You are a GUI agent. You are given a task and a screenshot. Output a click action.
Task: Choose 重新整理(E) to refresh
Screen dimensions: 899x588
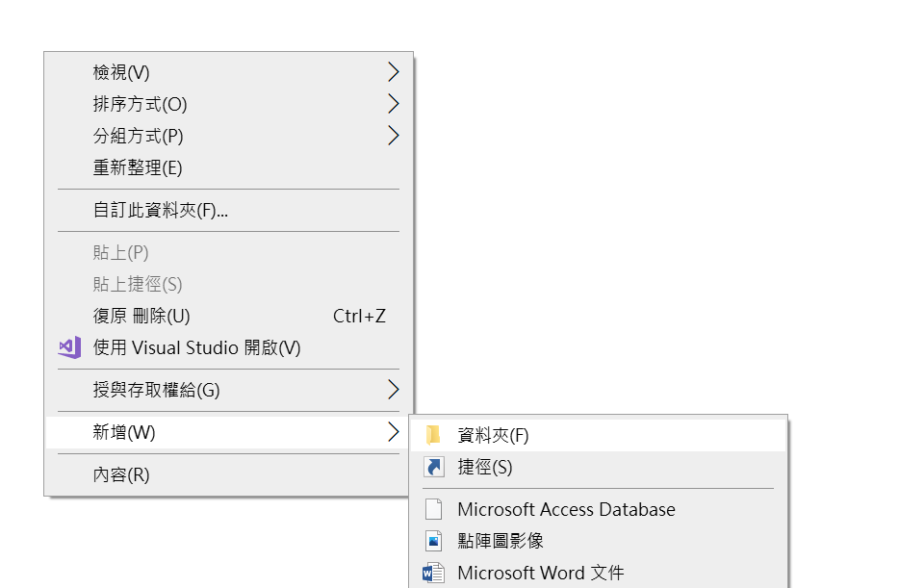[x=229, y=167]
